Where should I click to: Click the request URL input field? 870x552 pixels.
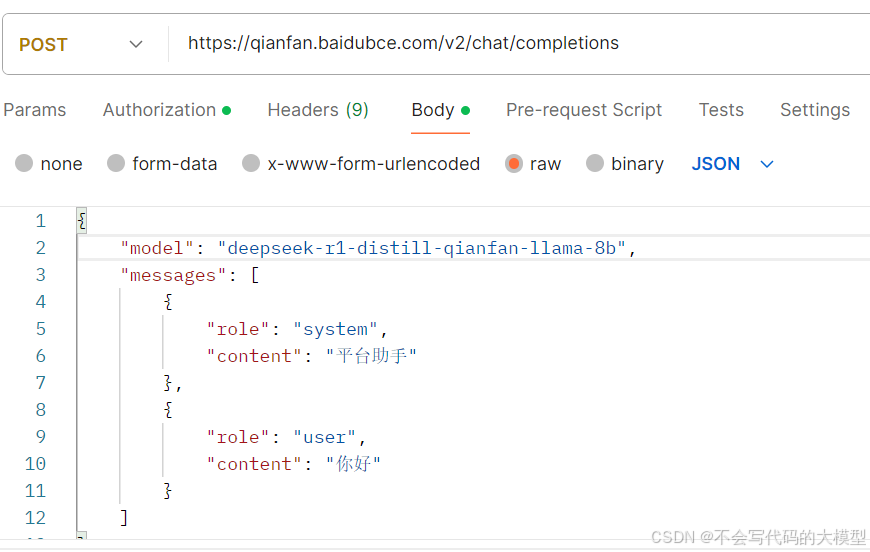[520, 44]
